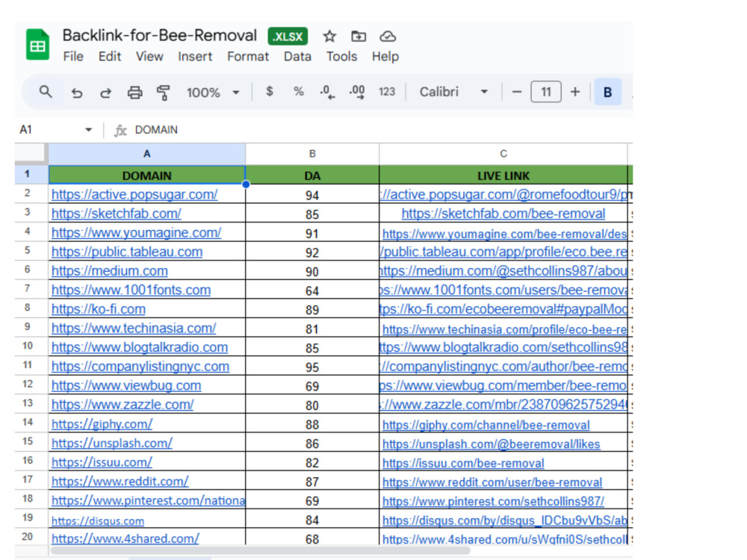
Task: Format as currency with dollar icon
Action: click(270, 91)
